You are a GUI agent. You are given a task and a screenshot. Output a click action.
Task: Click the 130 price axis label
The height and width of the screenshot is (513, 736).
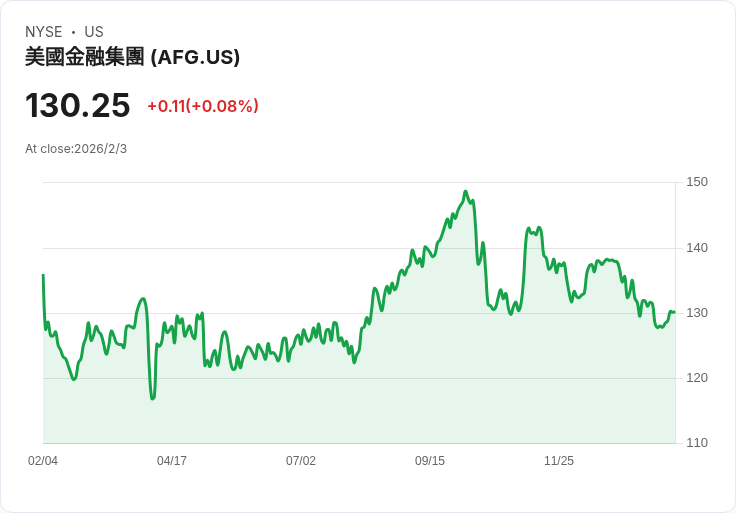(x=697, y=313)
